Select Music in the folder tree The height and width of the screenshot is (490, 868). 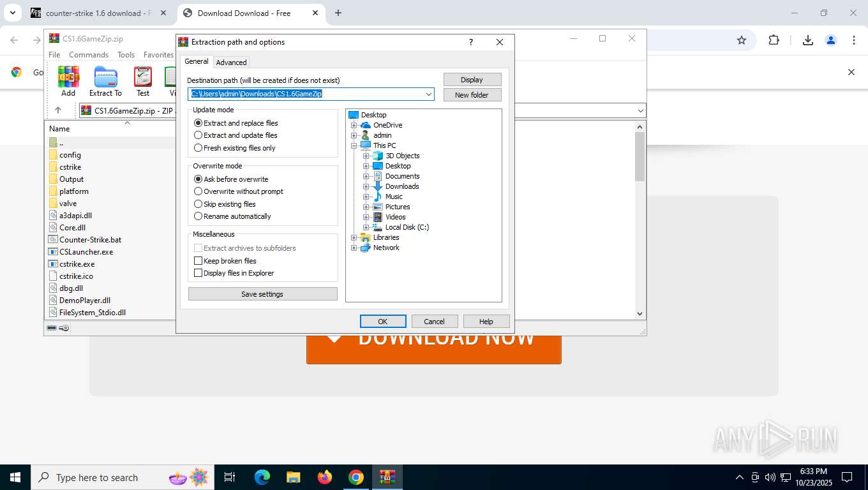[394, 197]
